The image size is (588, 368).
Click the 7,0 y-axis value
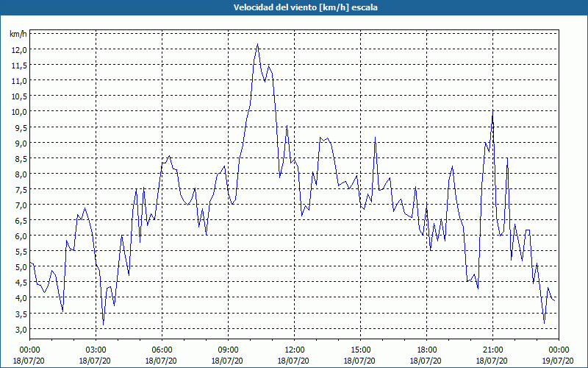(x=21, y=205)
